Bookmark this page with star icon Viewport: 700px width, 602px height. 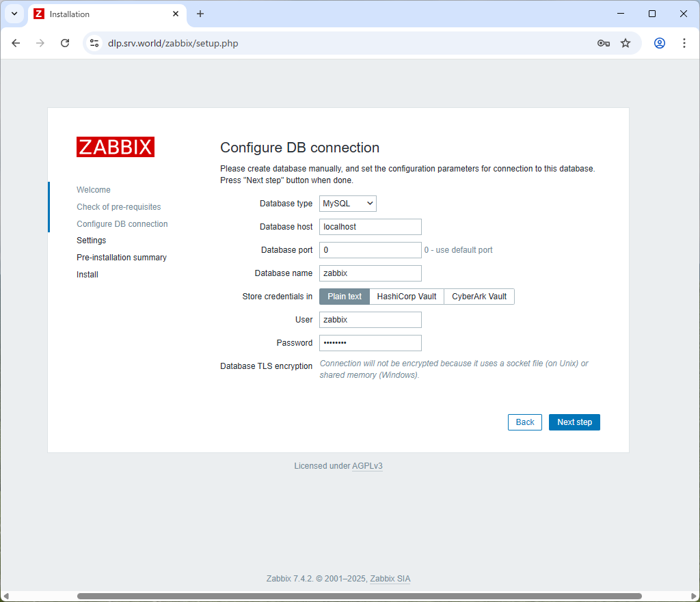click(625, 43)
